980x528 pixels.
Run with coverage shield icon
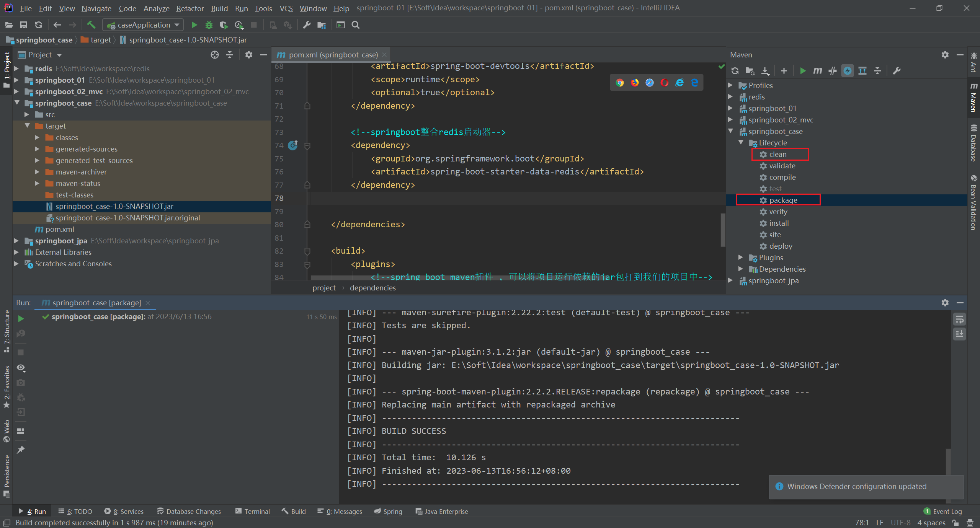pos(224,25)
